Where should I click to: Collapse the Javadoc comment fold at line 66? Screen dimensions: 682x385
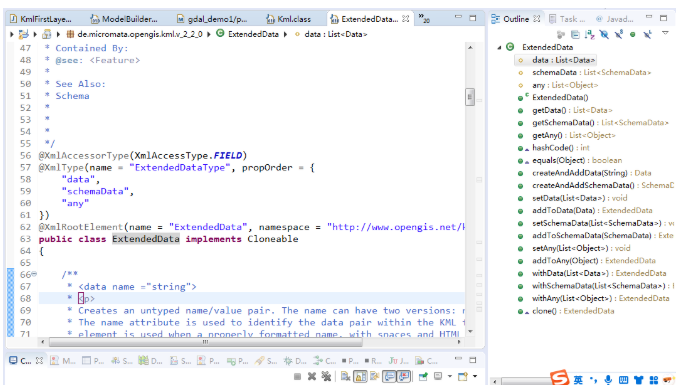(34, 274)
